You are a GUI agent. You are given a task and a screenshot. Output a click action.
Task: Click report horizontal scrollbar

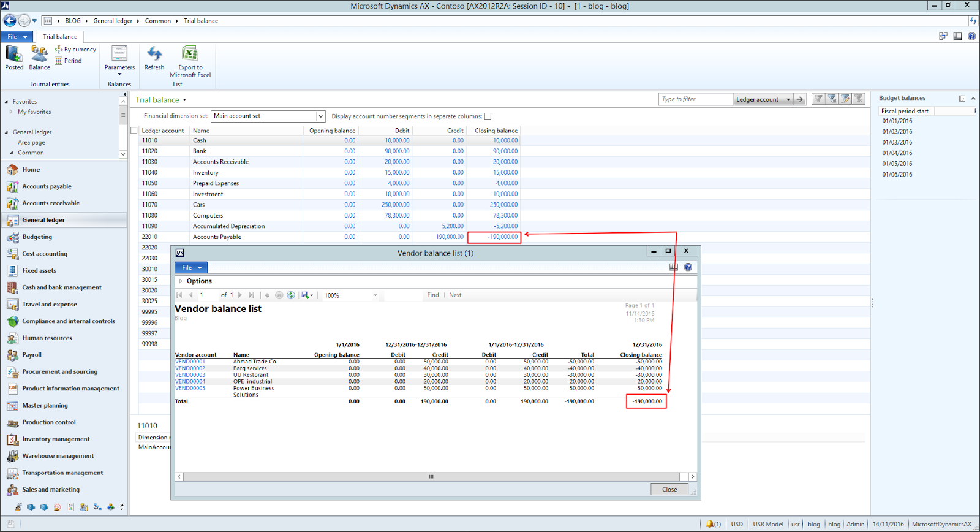pyautogui.click(x=431, y=477)
